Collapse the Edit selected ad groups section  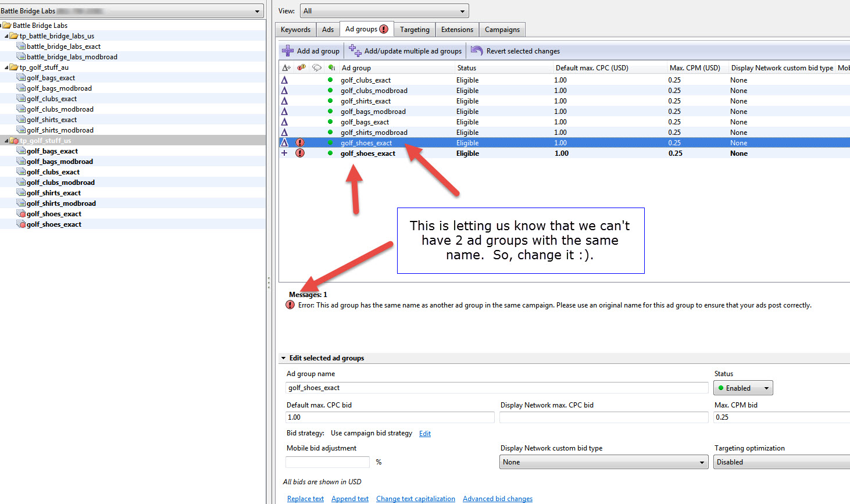(284, 358)
